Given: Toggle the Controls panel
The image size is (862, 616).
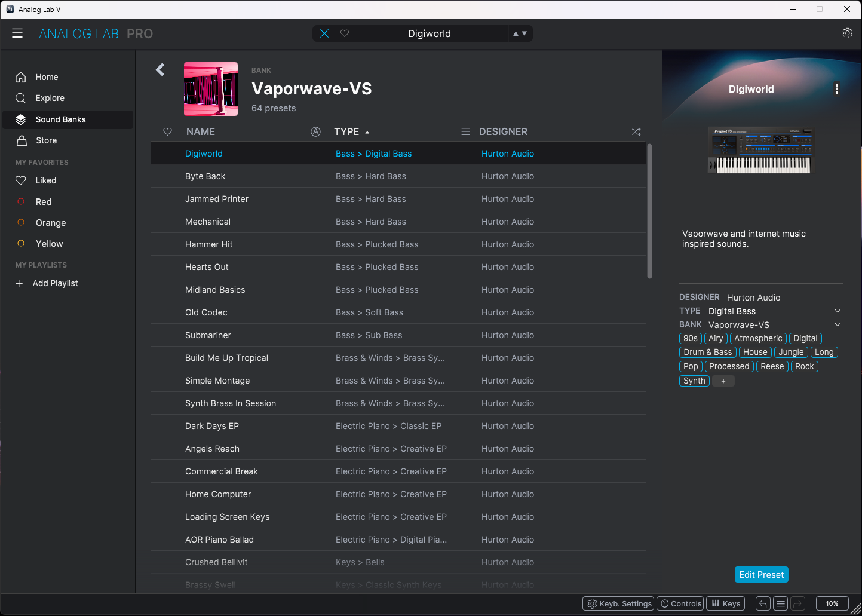Looking at the screenshot, I should tap(680, 603).
